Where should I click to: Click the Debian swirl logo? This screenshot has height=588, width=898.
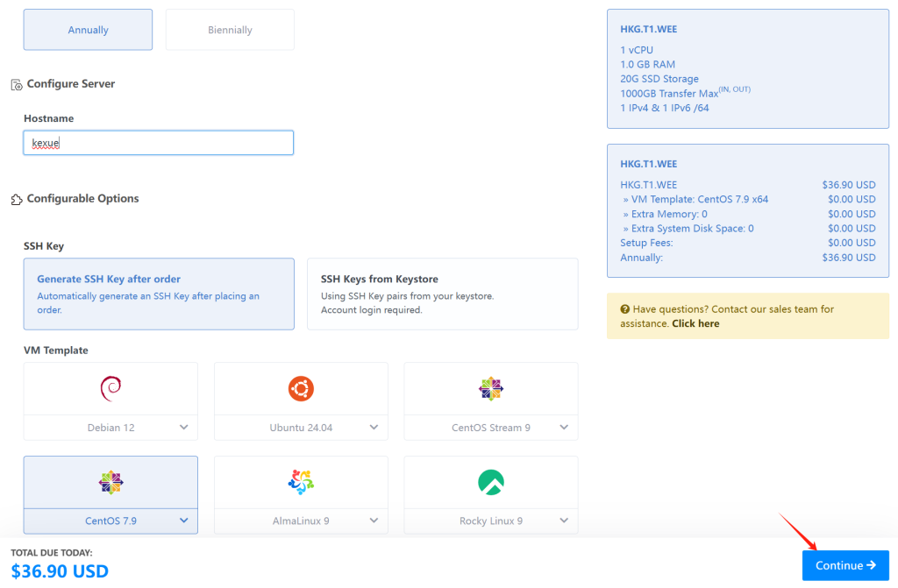tap(110, 387)
